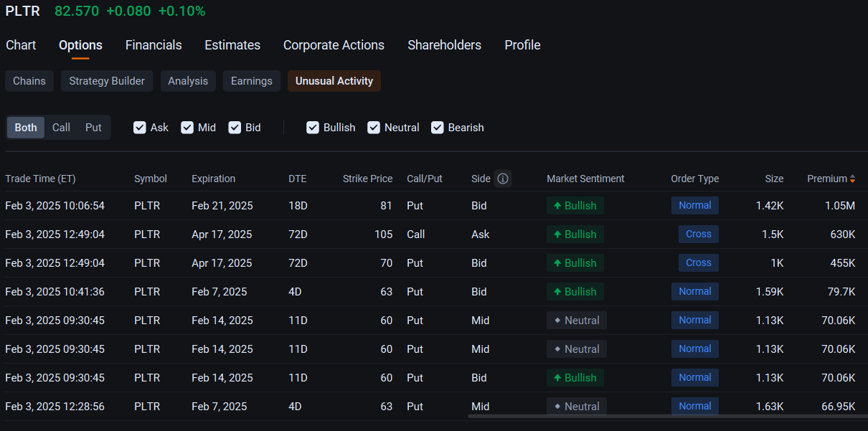Click the 79.7K premium value
This screenshot has height=431, width=868.
click(x=841, y=292)
